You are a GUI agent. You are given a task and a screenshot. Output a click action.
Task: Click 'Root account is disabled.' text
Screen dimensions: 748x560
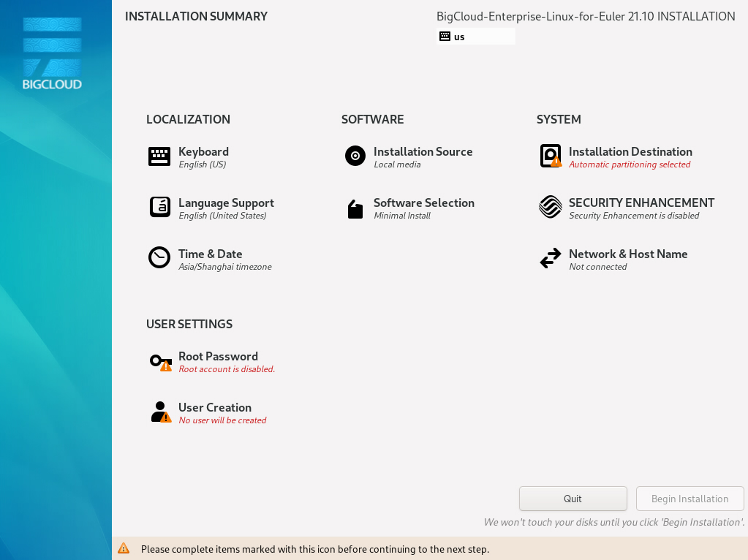coord(227,369)
